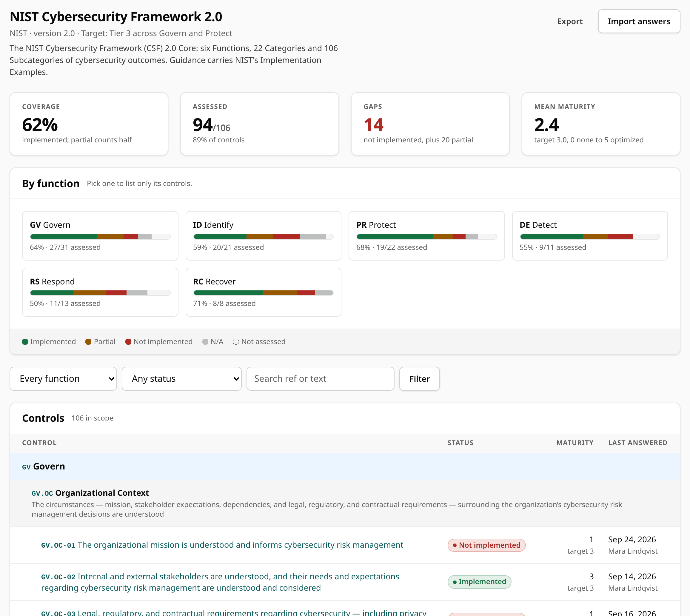Screen dimensions: 690x616
Task: Click the GV Govern section header row
Action: [345, 466]
